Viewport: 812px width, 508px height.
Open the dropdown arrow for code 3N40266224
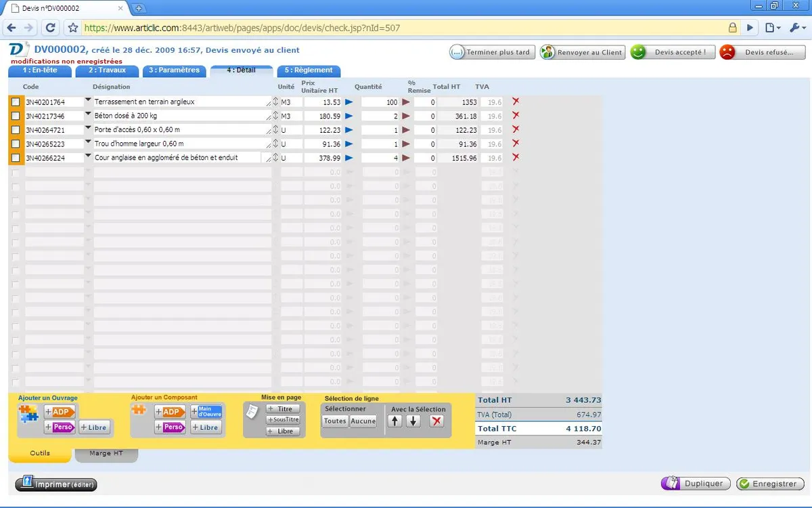(87, 156)
